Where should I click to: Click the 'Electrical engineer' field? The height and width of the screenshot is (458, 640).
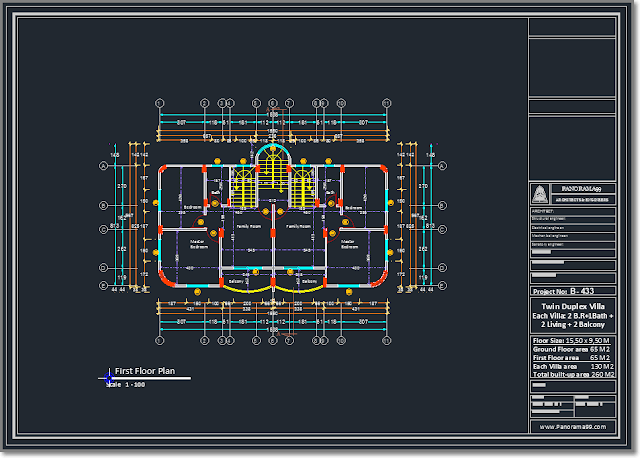coord(573,228)
